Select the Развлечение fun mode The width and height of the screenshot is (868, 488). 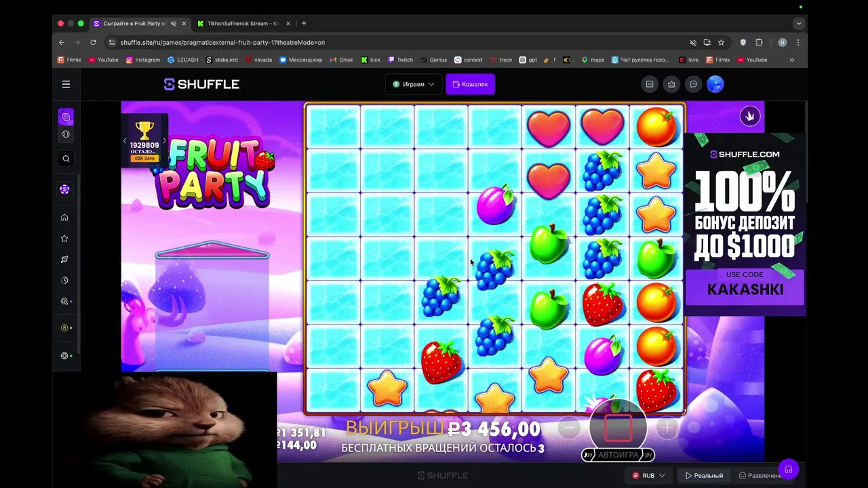[x=759, y=476]
